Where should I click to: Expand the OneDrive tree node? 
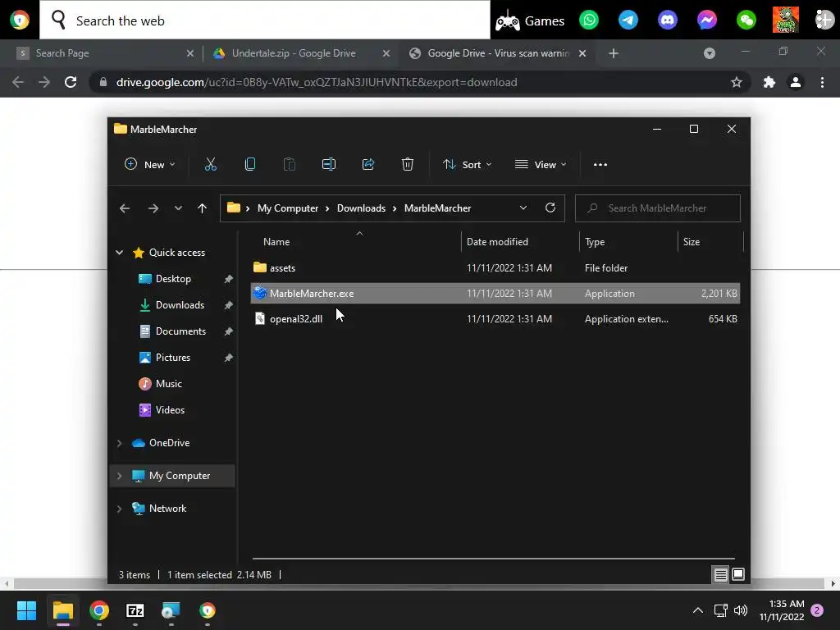[x=120, y=443]
